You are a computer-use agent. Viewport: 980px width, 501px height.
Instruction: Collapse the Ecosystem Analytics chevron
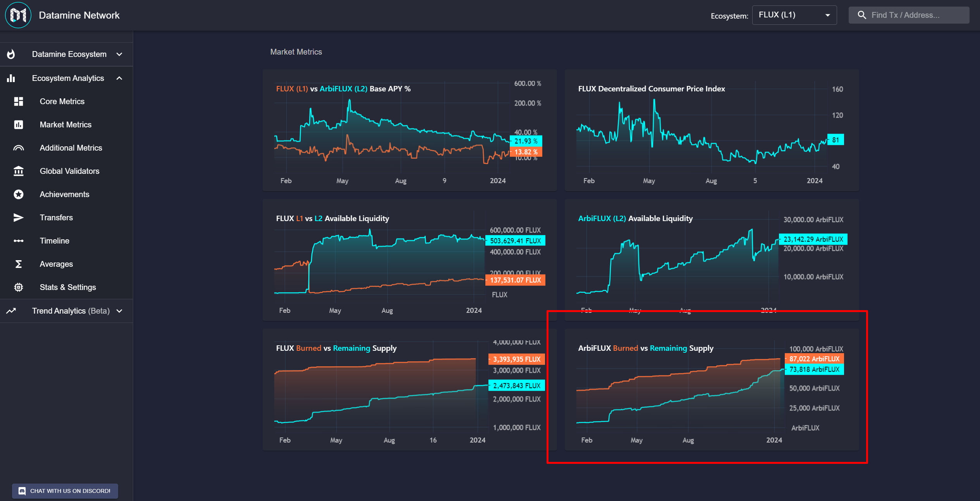119,78
